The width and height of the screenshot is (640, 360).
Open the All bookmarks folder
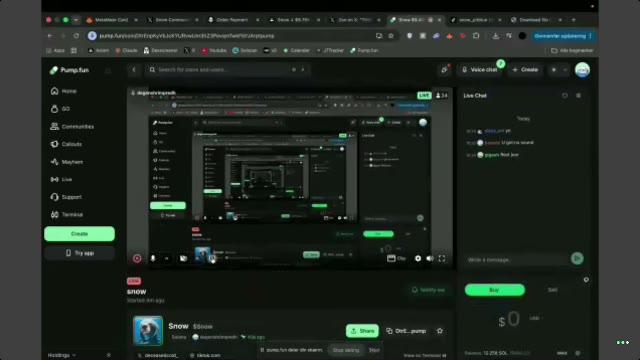pos(572,51)
